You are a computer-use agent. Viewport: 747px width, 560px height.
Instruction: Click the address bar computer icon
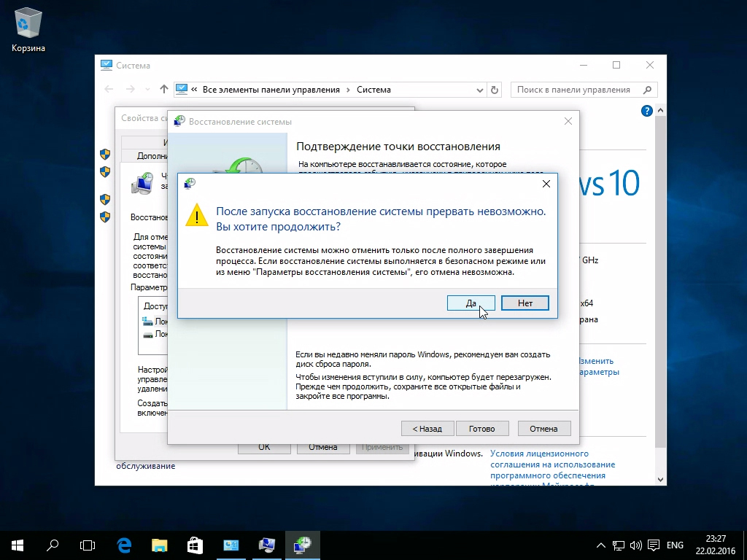pos(182,89)
